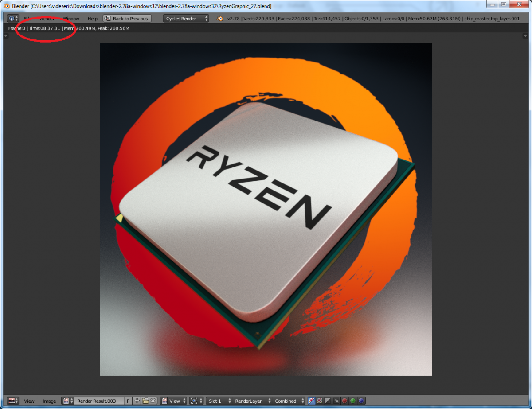Click the Mem:260.49M text in render status line
The width and height of the screenshot is (532, 409).
click(80, 28)
